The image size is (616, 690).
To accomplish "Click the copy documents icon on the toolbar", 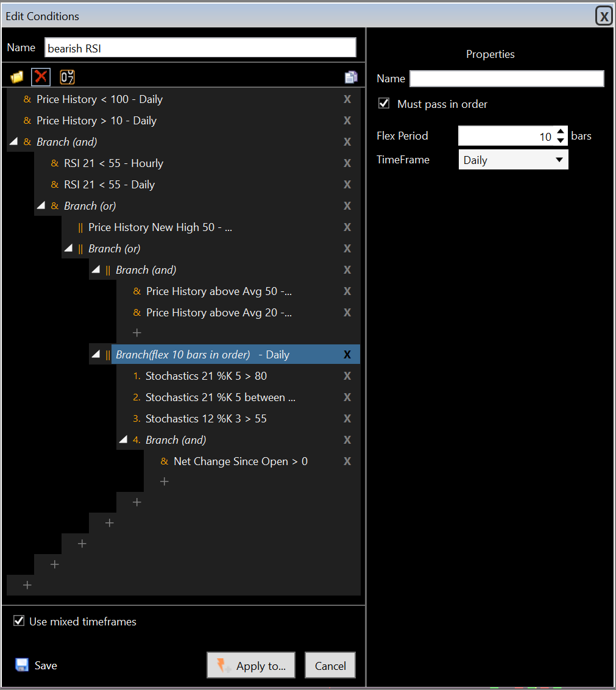I will (351, 77).
